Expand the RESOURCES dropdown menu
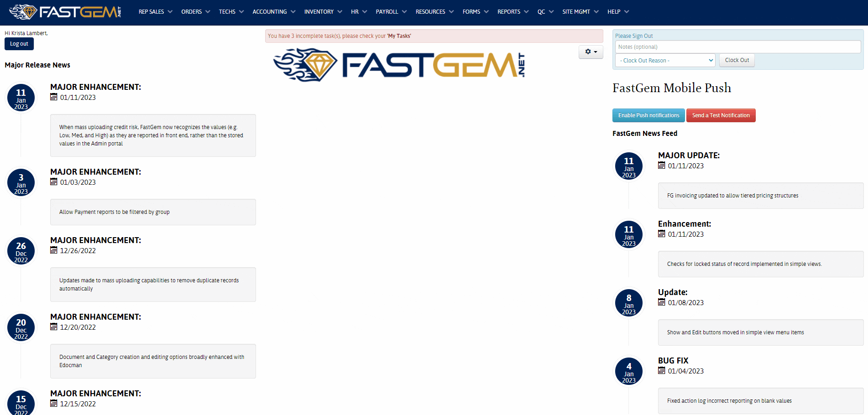 434,12
